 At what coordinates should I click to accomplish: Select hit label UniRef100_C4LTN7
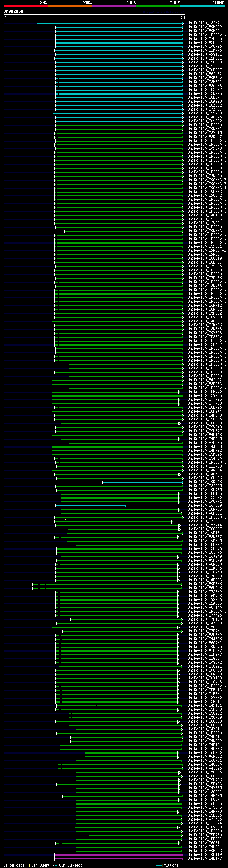coord(204,858)
